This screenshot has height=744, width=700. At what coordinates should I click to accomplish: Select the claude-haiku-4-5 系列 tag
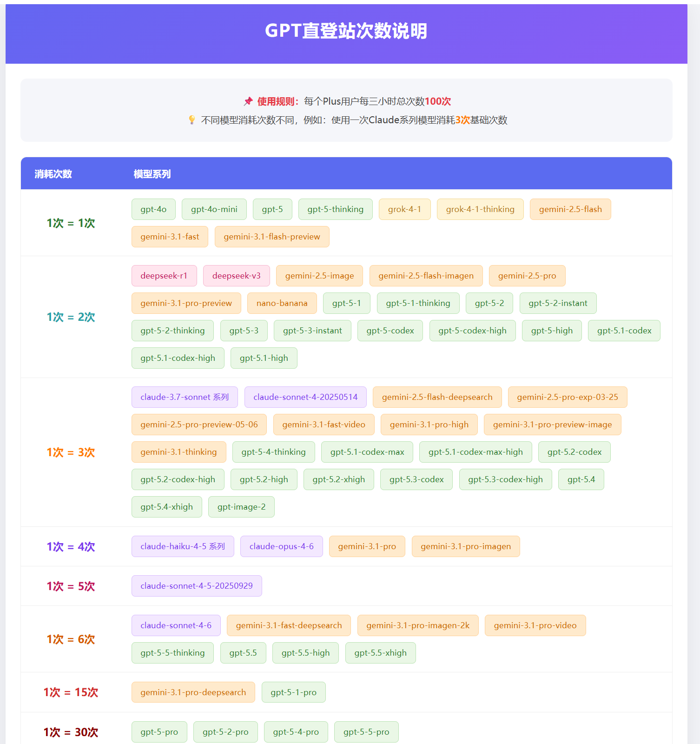(x=183, y=546)
